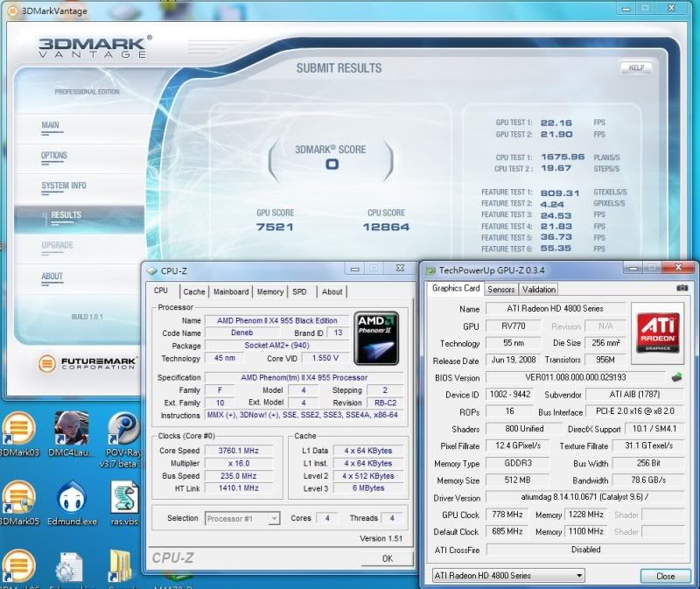This screenshot has height=589, width=700.
Task: Open the Processor #1 selection dropdown
Action: (242, 518)
